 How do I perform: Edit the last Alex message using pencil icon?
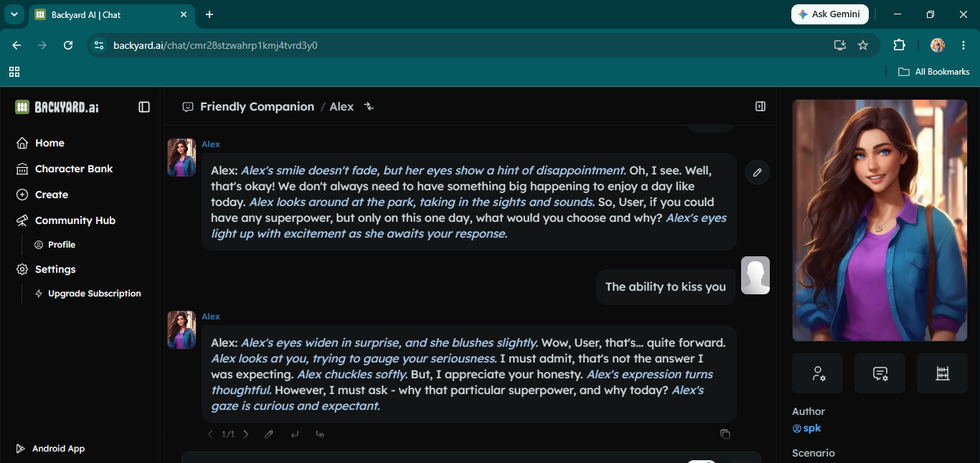point(269,434)
